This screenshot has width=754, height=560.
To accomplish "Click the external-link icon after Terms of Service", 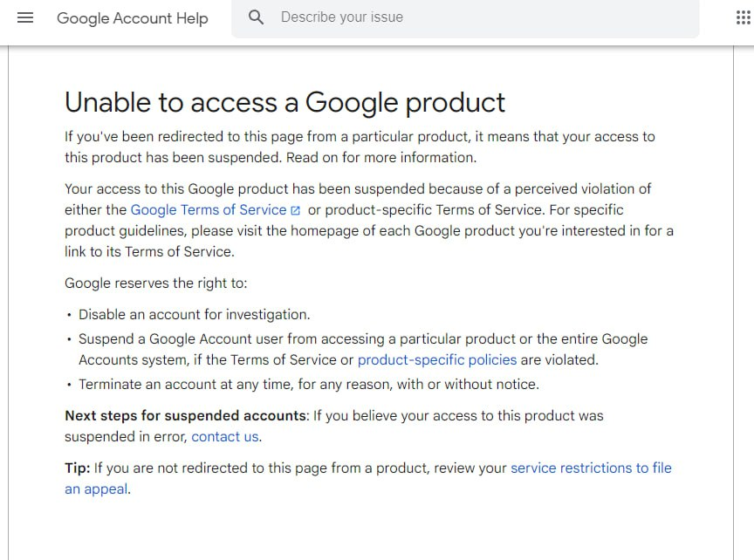I will click(x=296, y=210).
